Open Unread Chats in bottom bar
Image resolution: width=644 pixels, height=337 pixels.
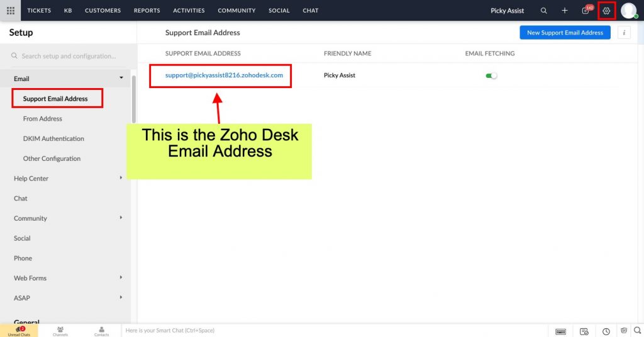[19, 331]
